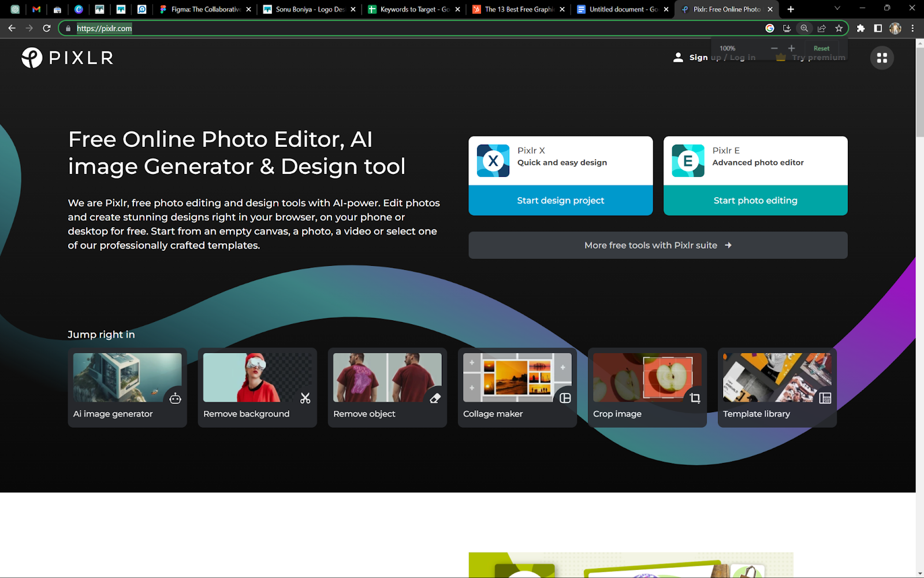Switch to the Untitled document tab
Viewport: 924px width, 578px height.
tap(624, 9)
